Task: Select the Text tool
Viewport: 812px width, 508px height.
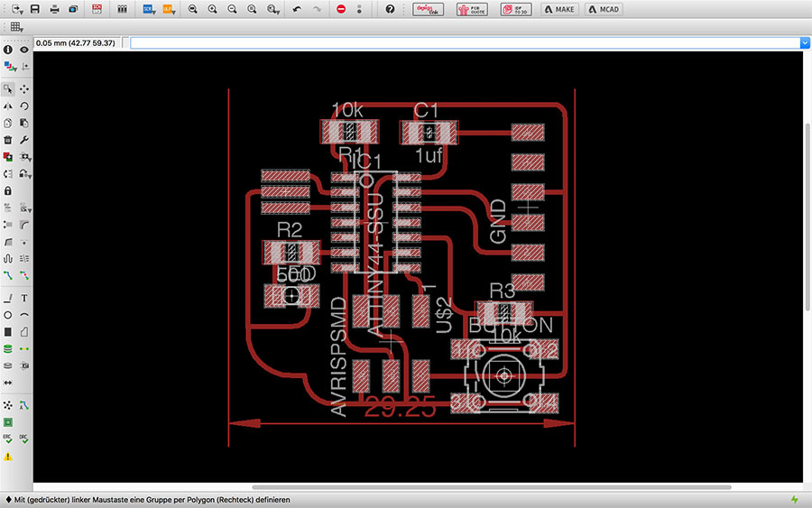Action: [23, 299]
